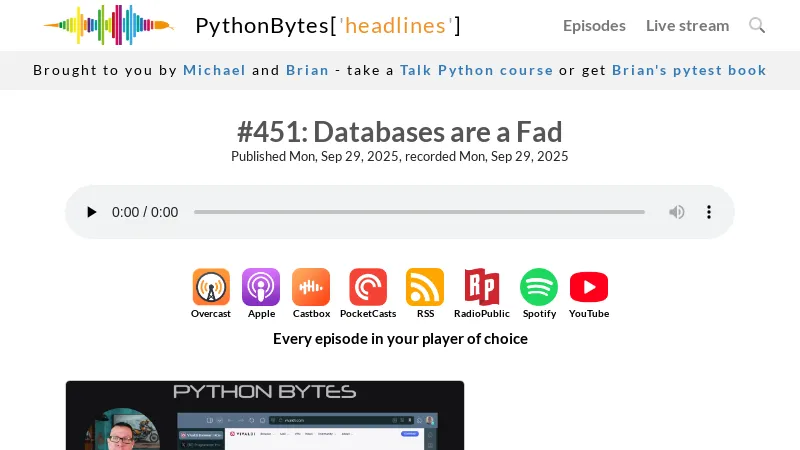Viewport: 800px width, 450px height.
Task: Subscribe via the RSS feed icon
Action: point(425,288)
